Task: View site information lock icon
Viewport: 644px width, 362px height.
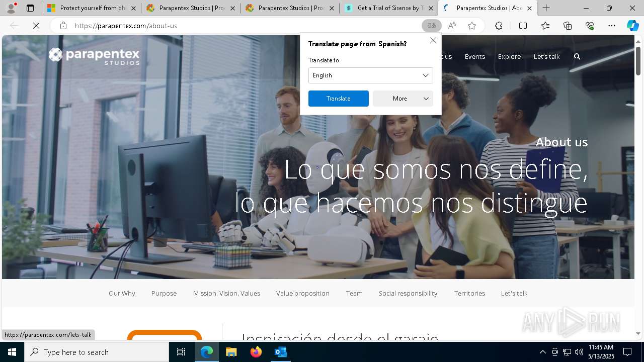Action: (x=63, y=26)
